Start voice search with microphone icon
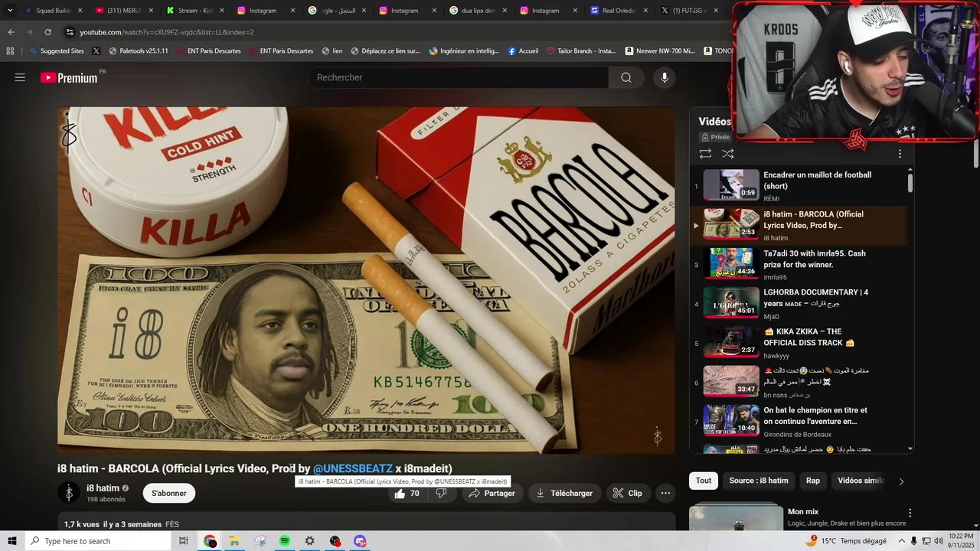980x551 pixels. [665, 77]
